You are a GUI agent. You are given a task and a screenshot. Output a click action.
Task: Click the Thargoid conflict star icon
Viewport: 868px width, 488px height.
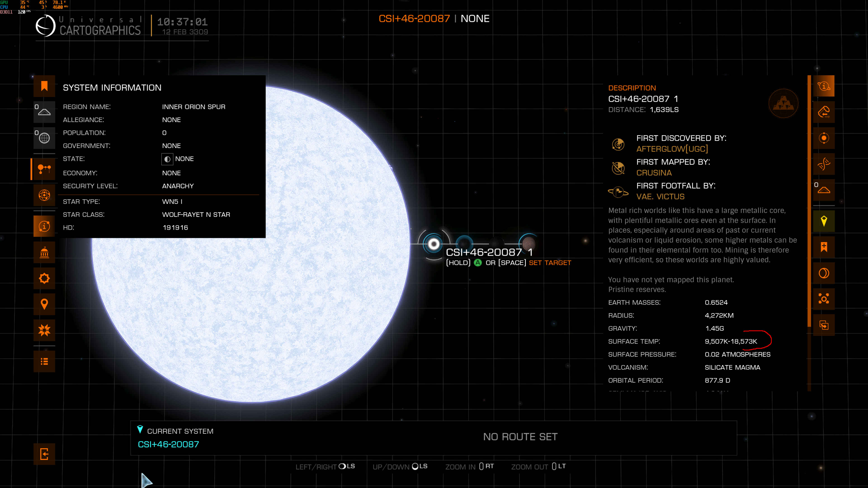[44, 330]
